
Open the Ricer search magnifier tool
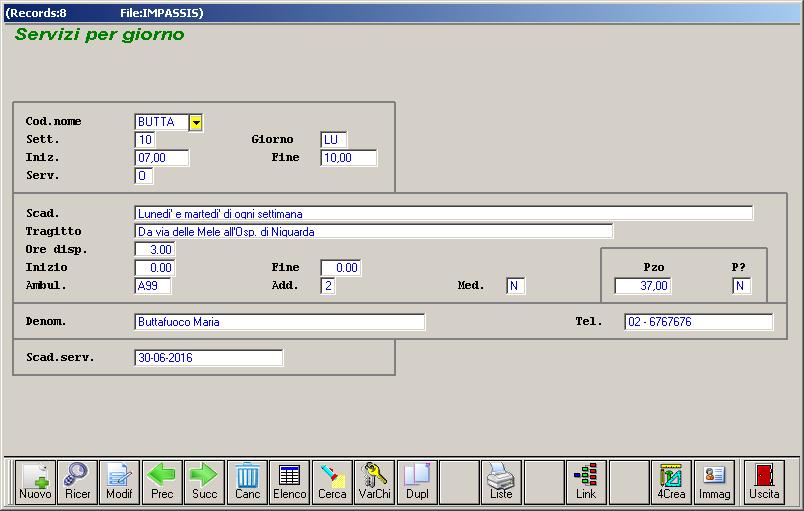tap(77, 482)
